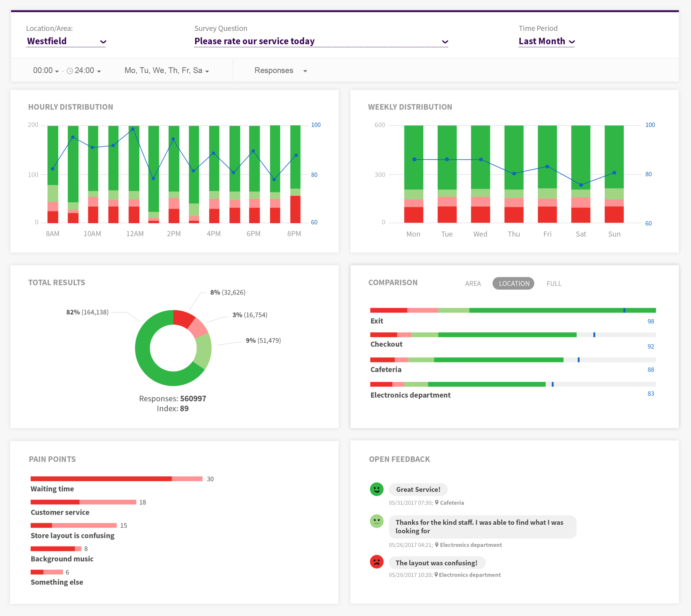Click the Survey Question chevron arrow
Screen dimensions: 691x616
point(445,42)
